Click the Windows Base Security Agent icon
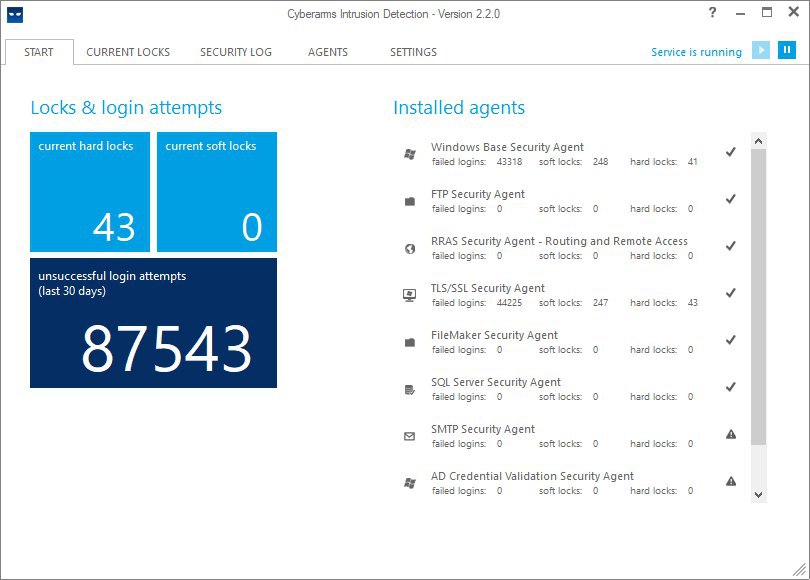 click(x=410, y=154)
